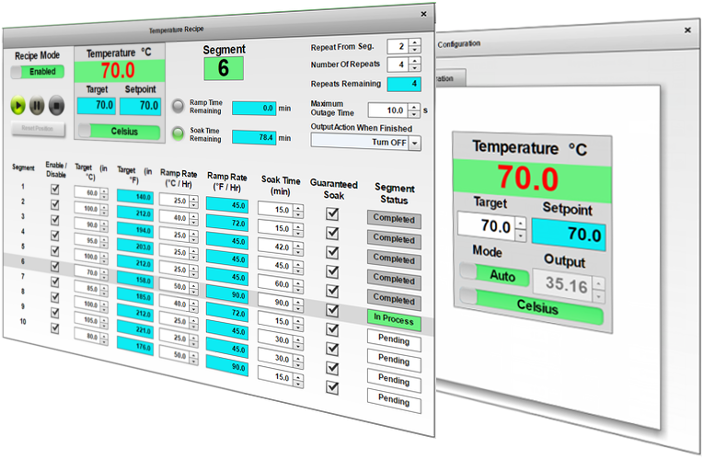The width and height of the screenshot is (703, 458).
Task: Close the Configuration window
Action: pos(687,30)
